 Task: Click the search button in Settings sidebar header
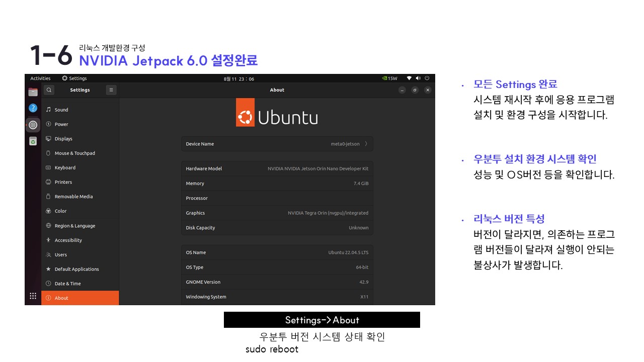pos(49,90)
